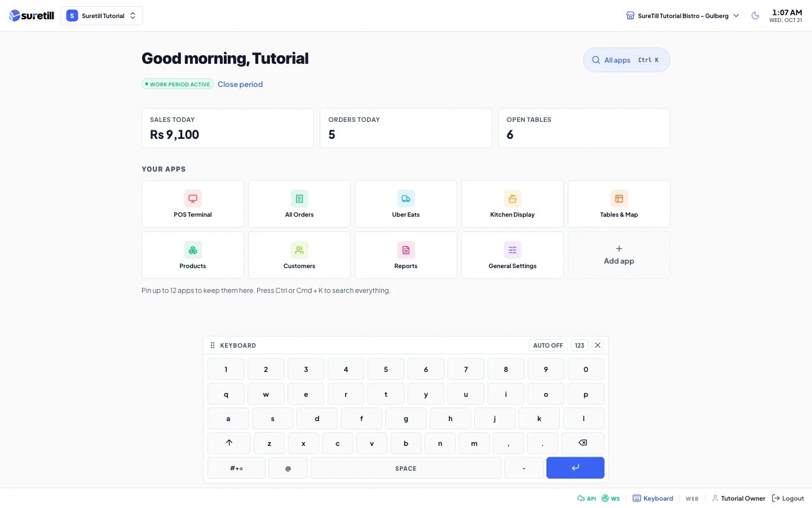The image size is (812, 508).
Task: Open Tutorial Owner user menu
Action: pyautogui.click(x=739, y=498)
